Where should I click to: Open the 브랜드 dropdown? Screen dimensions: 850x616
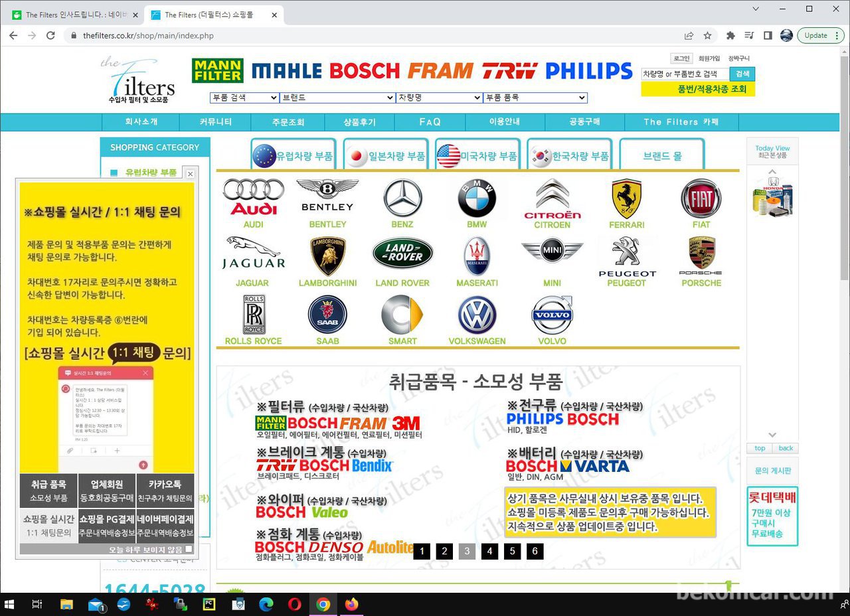coord(337,98)
